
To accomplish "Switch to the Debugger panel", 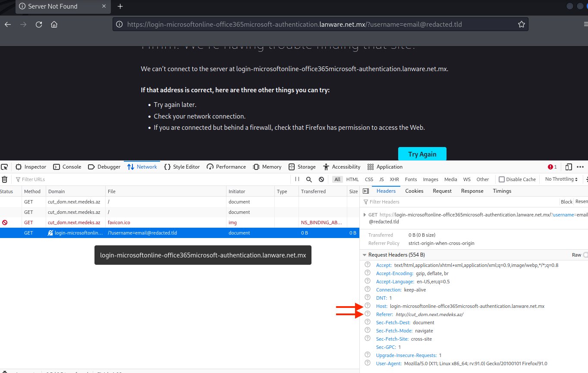I will [x=104, y=167].
